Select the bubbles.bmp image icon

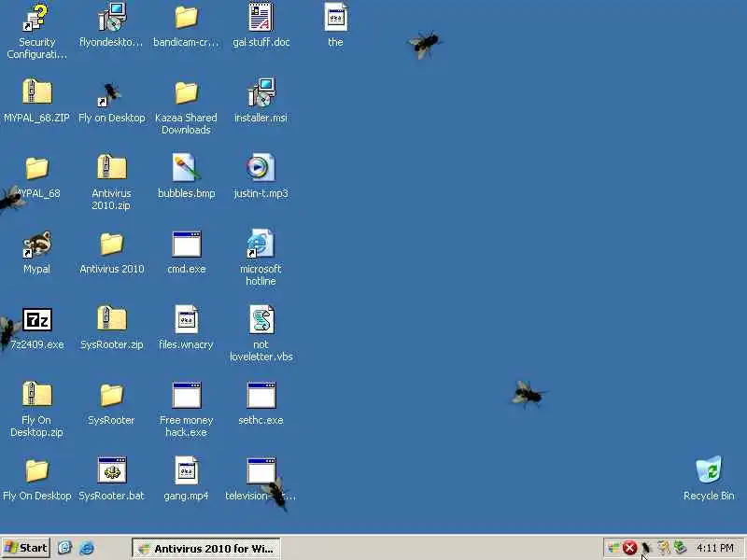tap(186, 168)
